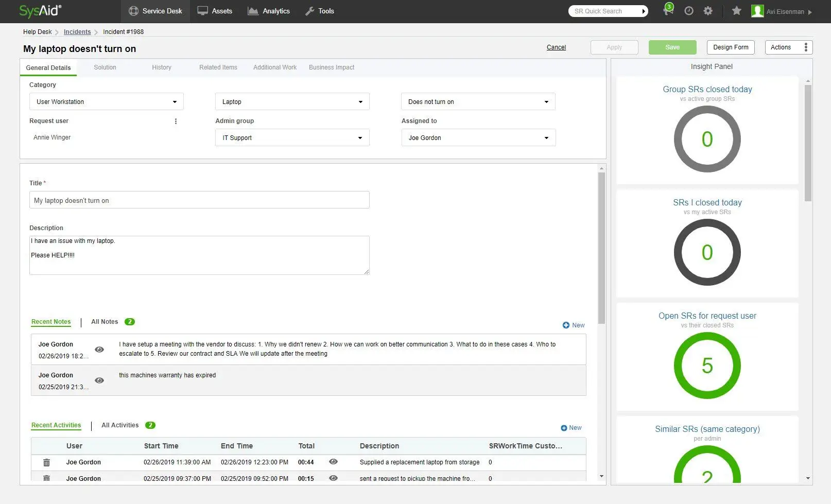Open SysAid notifications bell
The width and height of the screenshot is (831, 504).
[668, 11]
